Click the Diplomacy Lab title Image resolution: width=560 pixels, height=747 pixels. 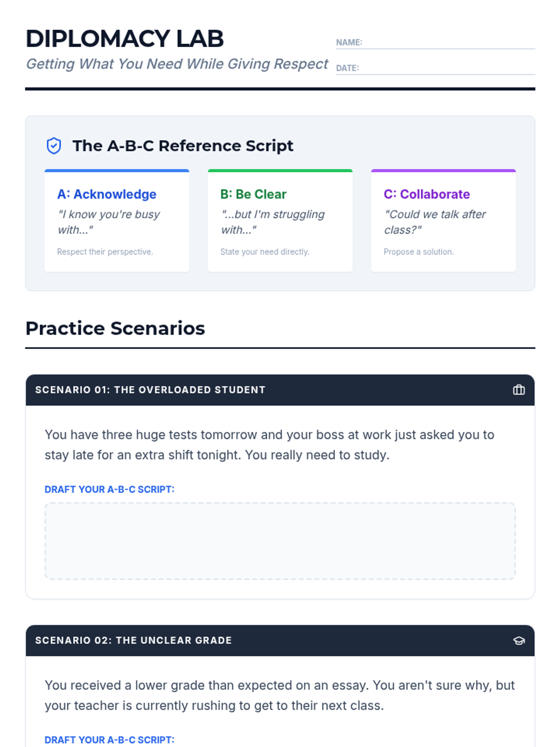coord(125,39)
